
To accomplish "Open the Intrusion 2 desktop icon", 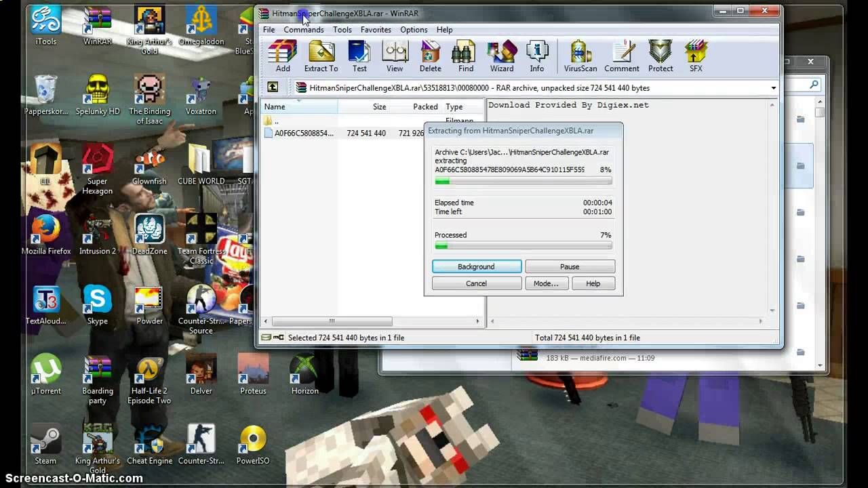I will pos(98,235).
